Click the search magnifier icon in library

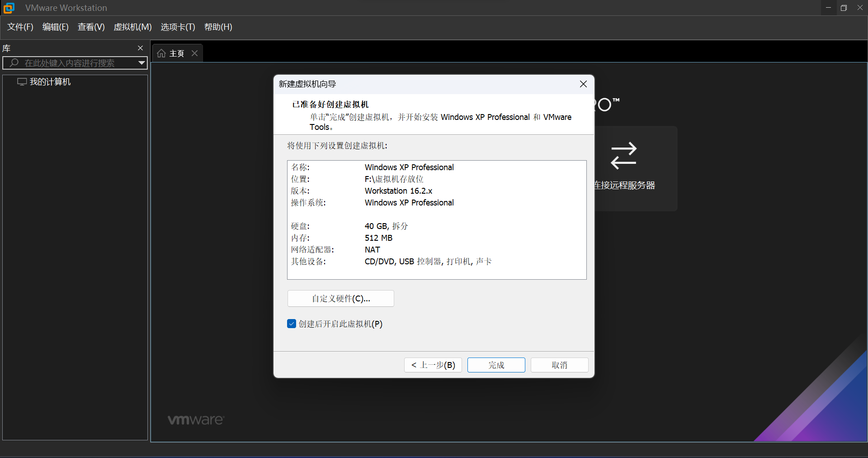(14, 63)
